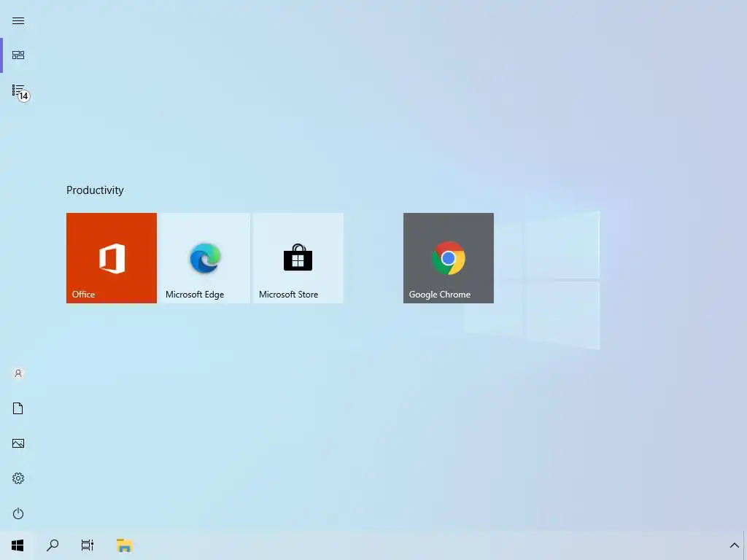Image resolution: width=747 pixels, height=560 pixels.
Task: Open the All apps list icon
Action: [18, 90]
